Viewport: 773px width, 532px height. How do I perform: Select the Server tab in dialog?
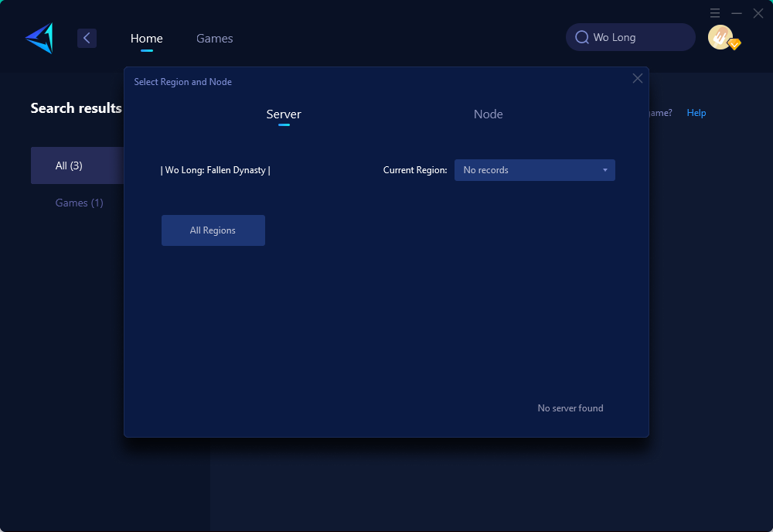tap(284, 114)
